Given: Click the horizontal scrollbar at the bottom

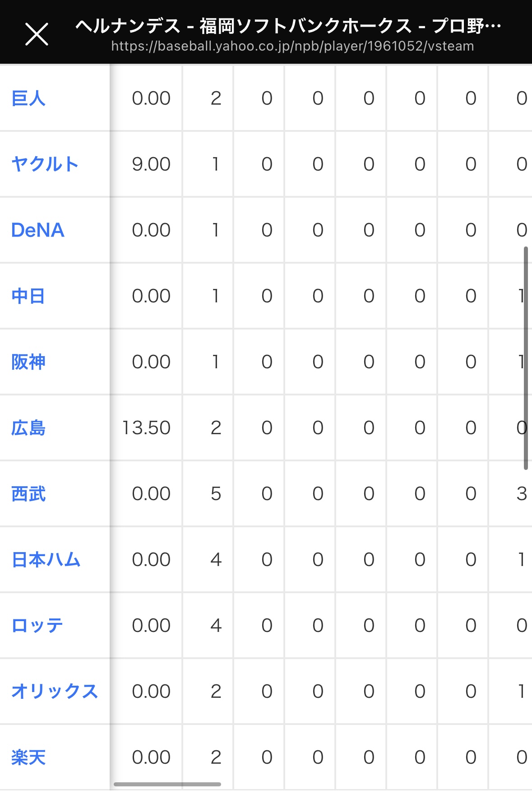Looking at the screenshot, I should tap(167, 784).
